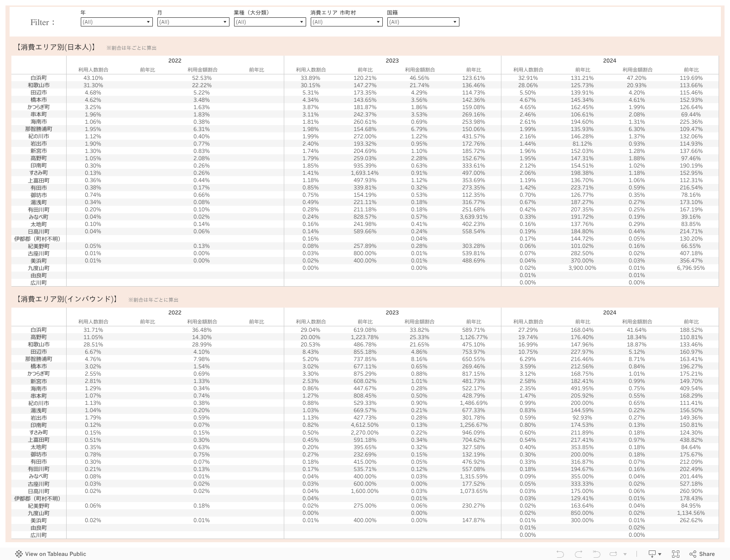Image resolution: width=730 pixels, height=560 pixels.
Task: Click the Replay animation icon
Action: [613, 554]
